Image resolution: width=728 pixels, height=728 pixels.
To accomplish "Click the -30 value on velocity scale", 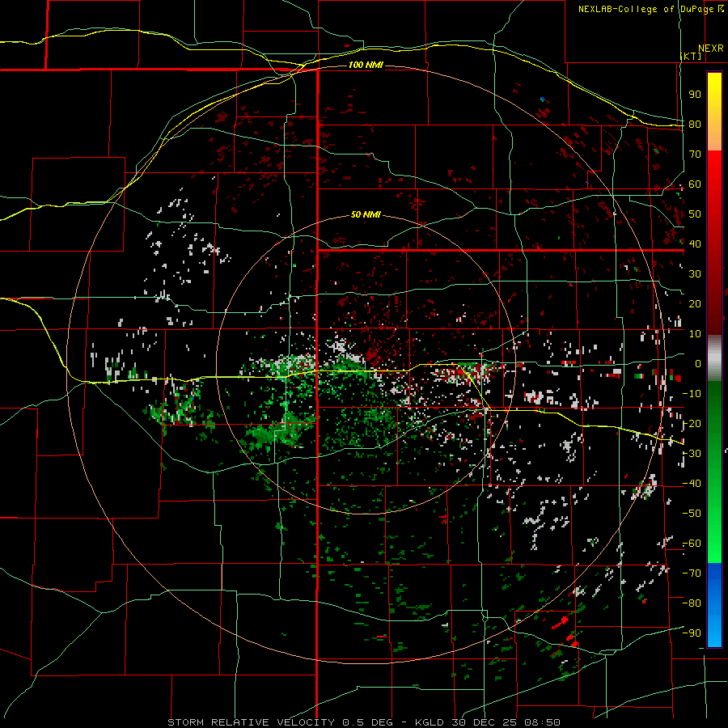I will pyautogui.click(x=692, y=454).
